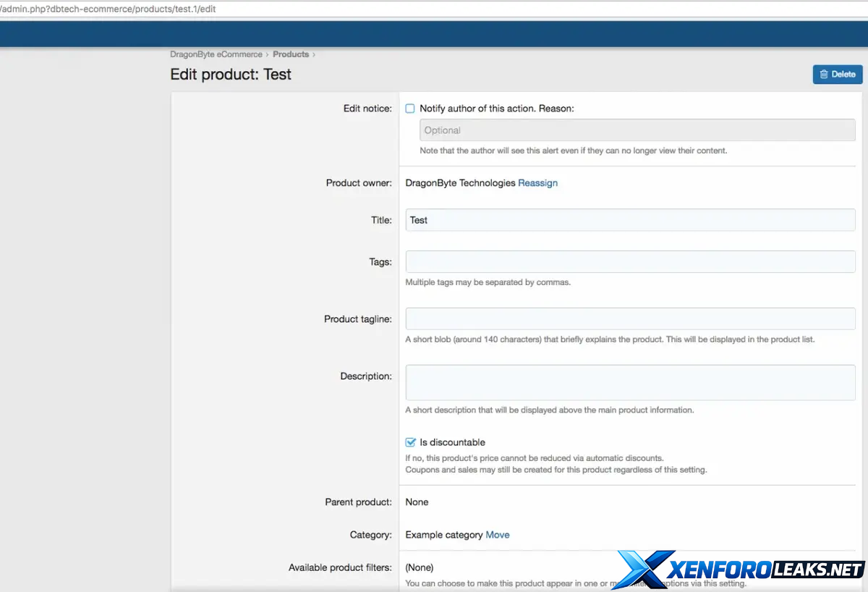868x592 pixels.
Task: Focus the Title field containing Test
Action: [x=629, y=220]
